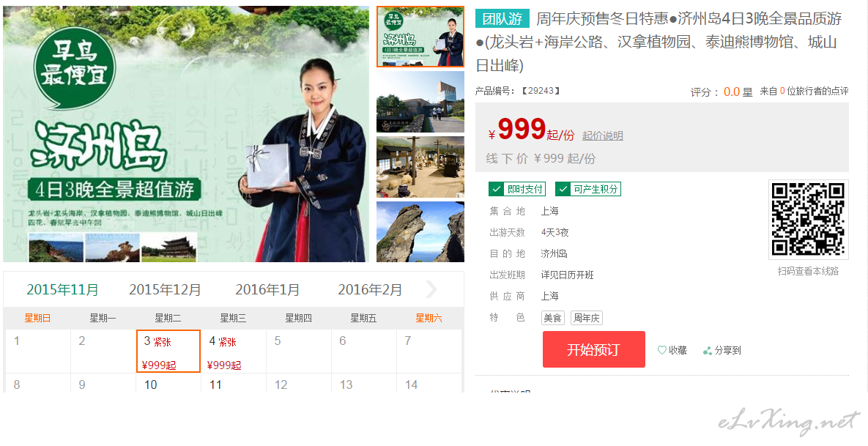
Task: Select the first promotional banner thumbnail
Action: (420, 37)
